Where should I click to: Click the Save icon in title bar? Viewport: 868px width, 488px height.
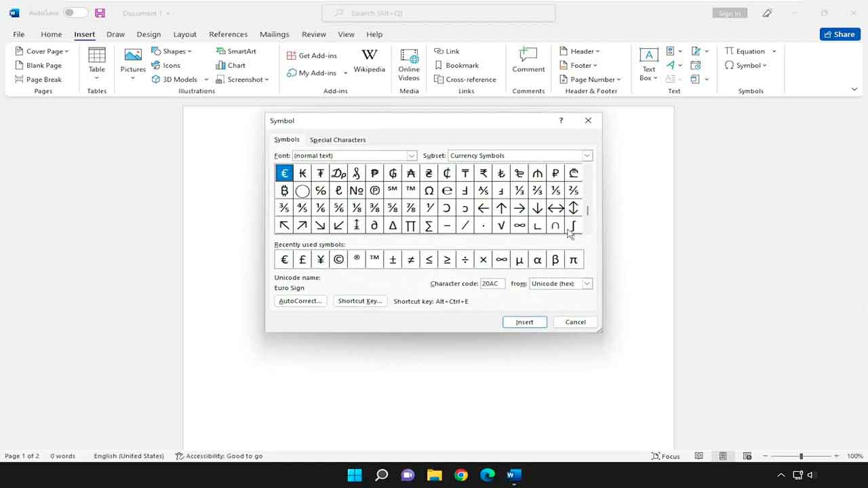coord(100,13)
